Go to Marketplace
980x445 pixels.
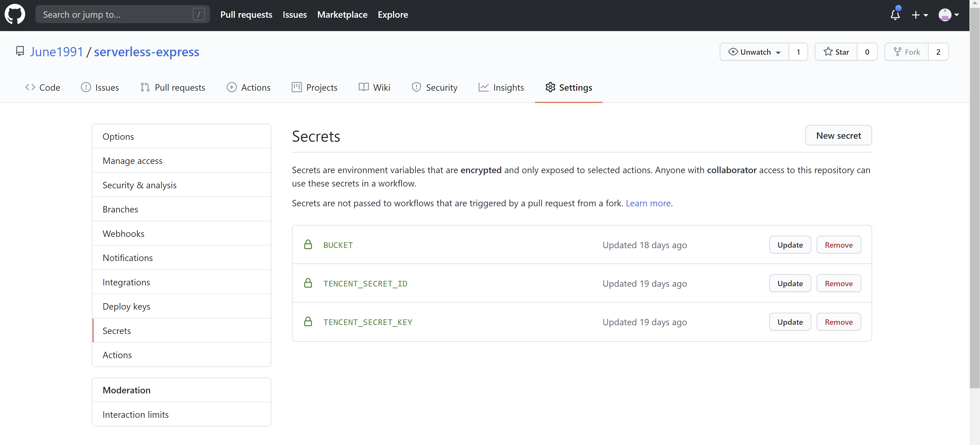pos(342,14)
